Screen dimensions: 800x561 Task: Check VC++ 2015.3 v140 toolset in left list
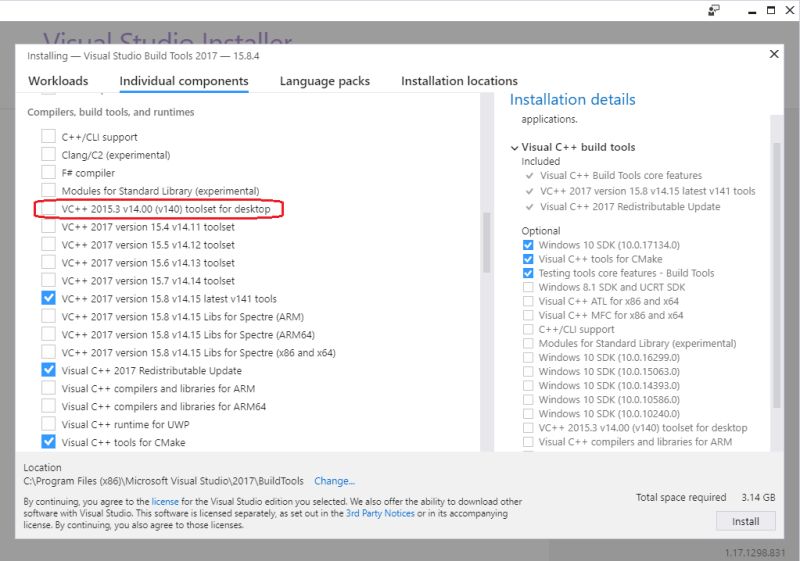(48, 209)
